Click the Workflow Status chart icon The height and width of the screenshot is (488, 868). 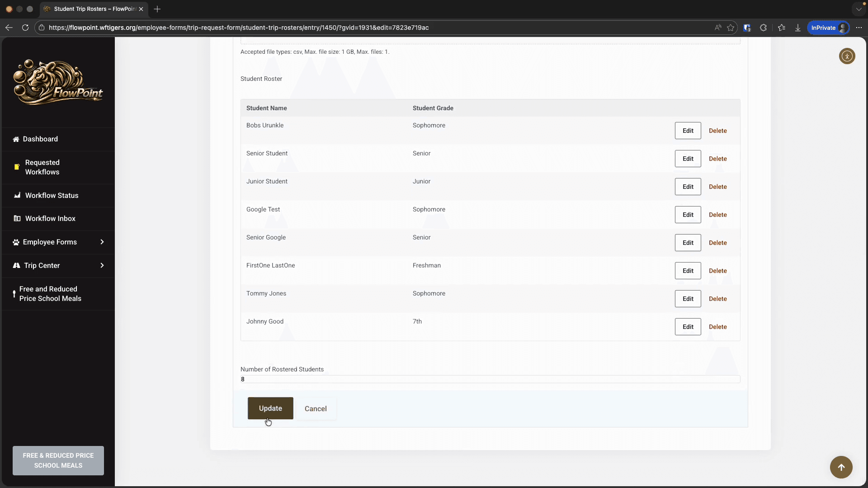click(x=17, y=195)
